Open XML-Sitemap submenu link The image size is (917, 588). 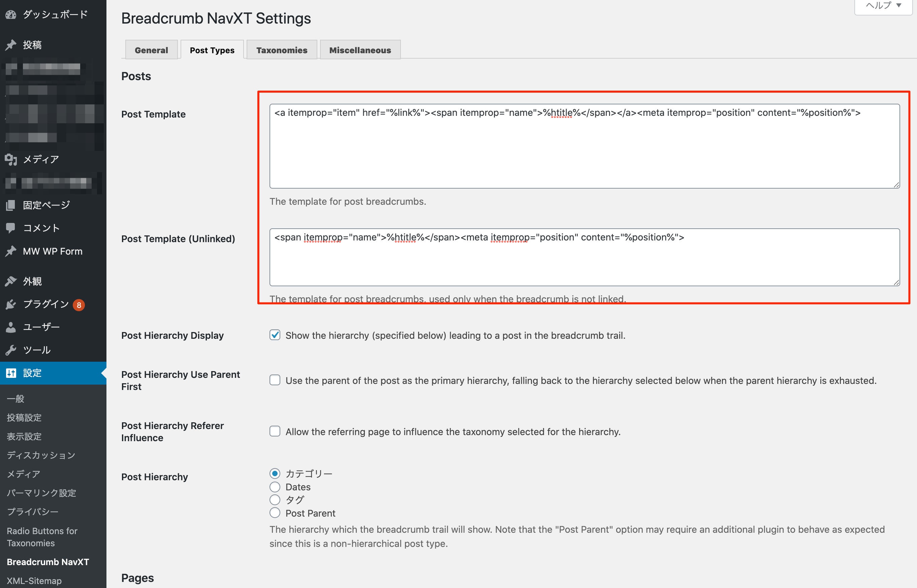click(34, 581)
